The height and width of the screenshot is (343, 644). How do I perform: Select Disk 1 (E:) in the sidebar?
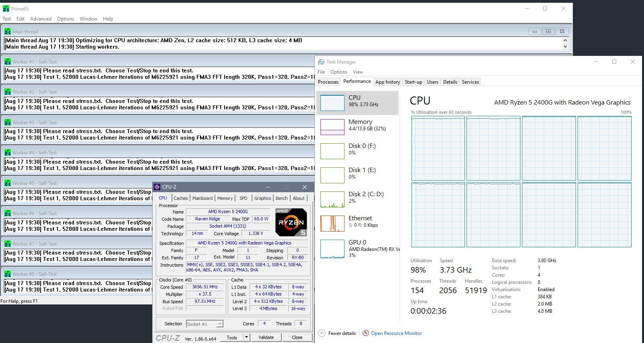click(357, 175)
